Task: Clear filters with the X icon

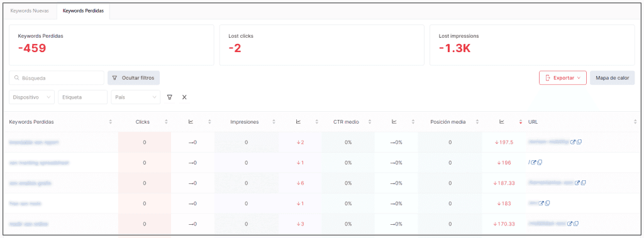Action: point(184,97)
